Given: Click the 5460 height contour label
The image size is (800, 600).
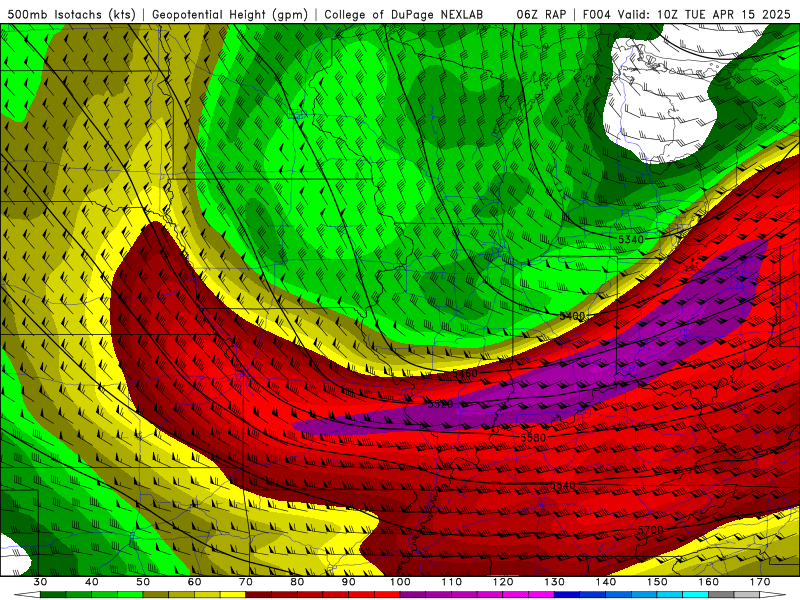Looking at the screenshot, I should (x=465, y=373).
